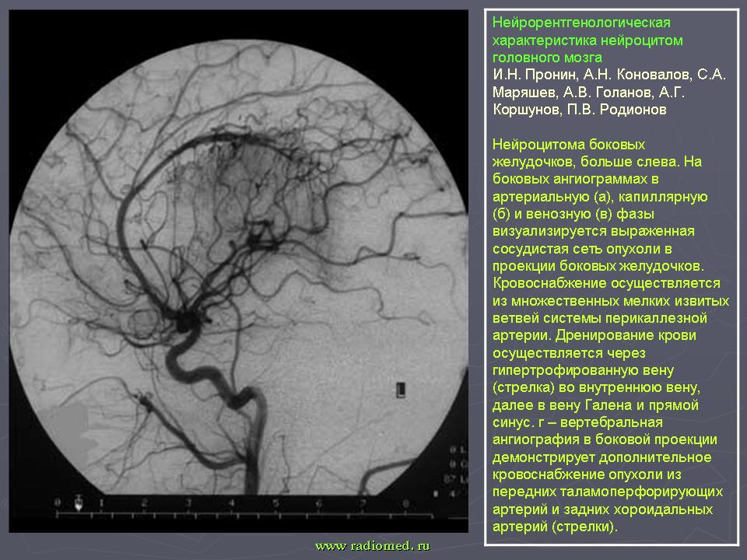Click the white marker icon on the scale ruler
Screen dimensions: 747x560
[78, 504]
